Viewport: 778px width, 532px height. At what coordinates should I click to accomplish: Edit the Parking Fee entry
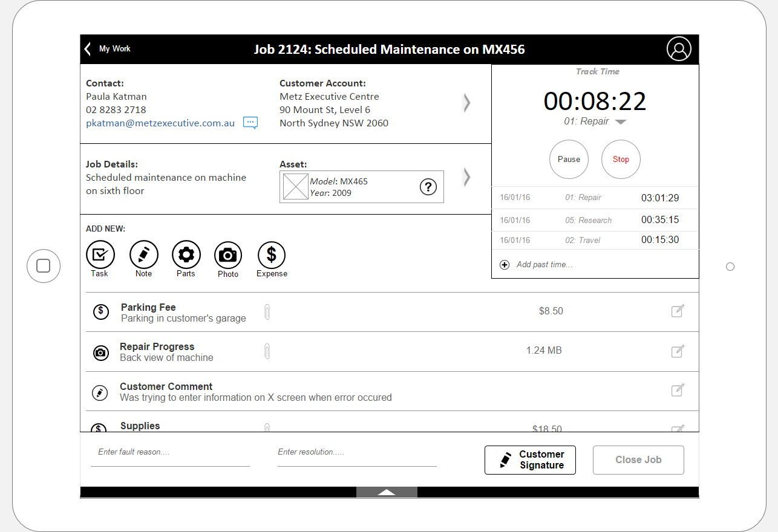tap(678, 311)
